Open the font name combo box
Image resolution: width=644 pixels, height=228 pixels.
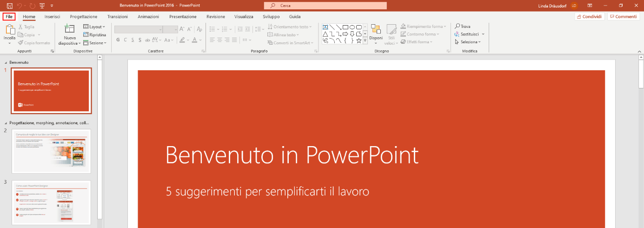(x=139, y=29)
